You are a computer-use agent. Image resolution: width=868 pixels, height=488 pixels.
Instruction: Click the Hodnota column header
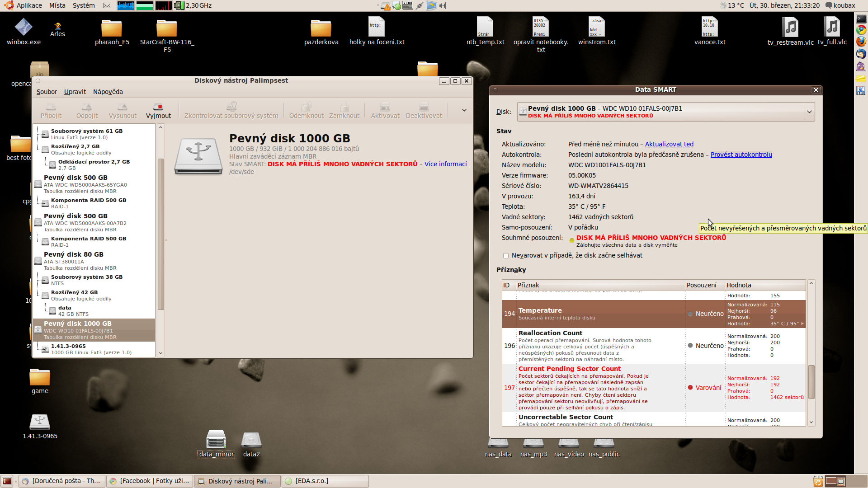click(x=765, y=285)
